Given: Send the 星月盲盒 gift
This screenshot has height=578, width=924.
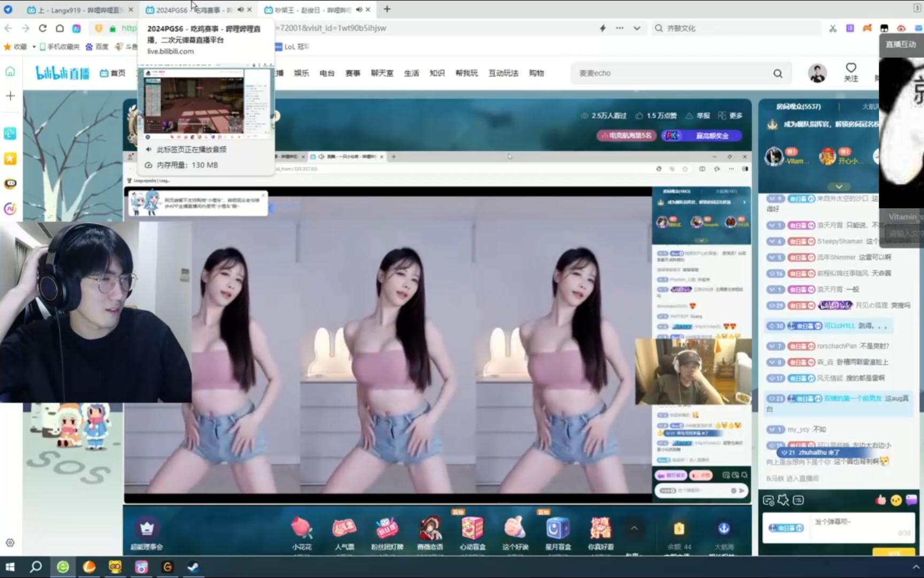Looking at the screenshot, I should point(558,533).
